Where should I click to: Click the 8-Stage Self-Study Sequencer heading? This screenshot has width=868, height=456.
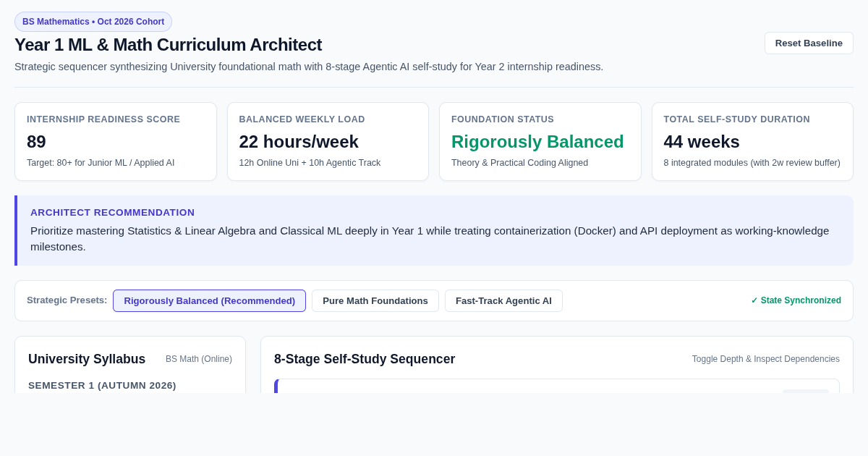[x=365, y=359]
